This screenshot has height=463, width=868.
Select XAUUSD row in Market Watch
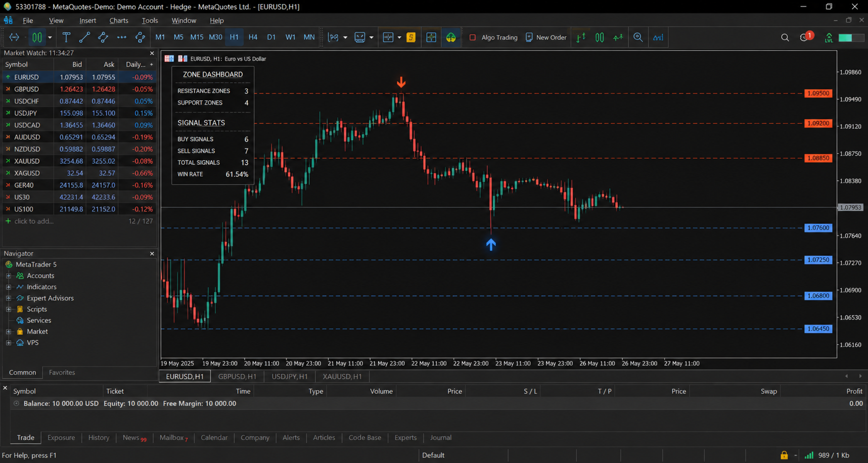pyautogui.click(x=79, y=161)
